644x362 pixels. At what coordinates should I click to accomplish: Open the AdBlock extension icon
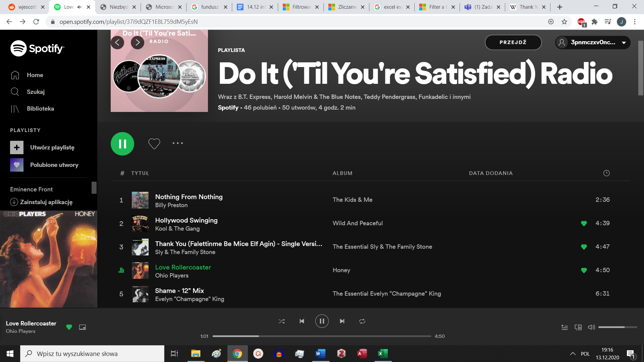point(581,22)
